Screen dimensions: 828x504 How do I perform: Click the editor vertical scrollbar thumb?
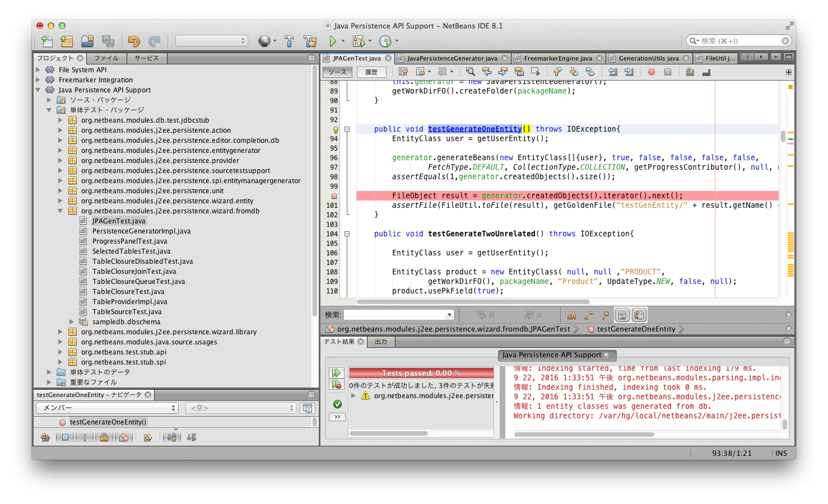tap(783, 136)
